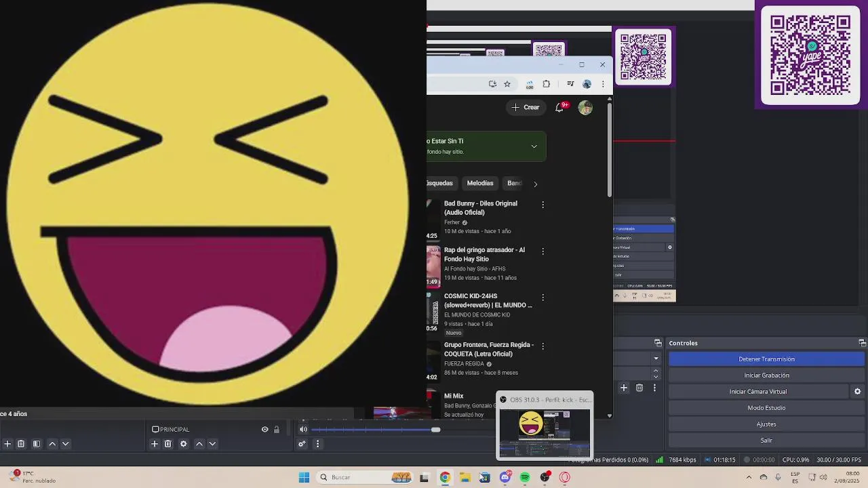The height and width of the screenshot is (488, 868).
Task: Hide the PRINCIPAL source with eye icon
Action: pos(265,429)
